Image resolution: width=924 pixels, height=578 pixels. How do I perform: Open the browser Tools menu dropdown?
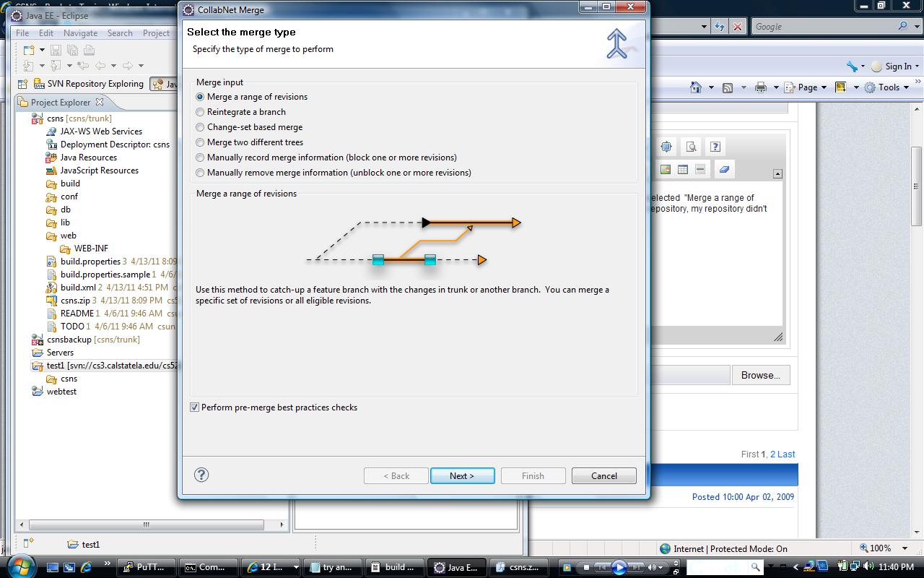(x=888, y=87)
